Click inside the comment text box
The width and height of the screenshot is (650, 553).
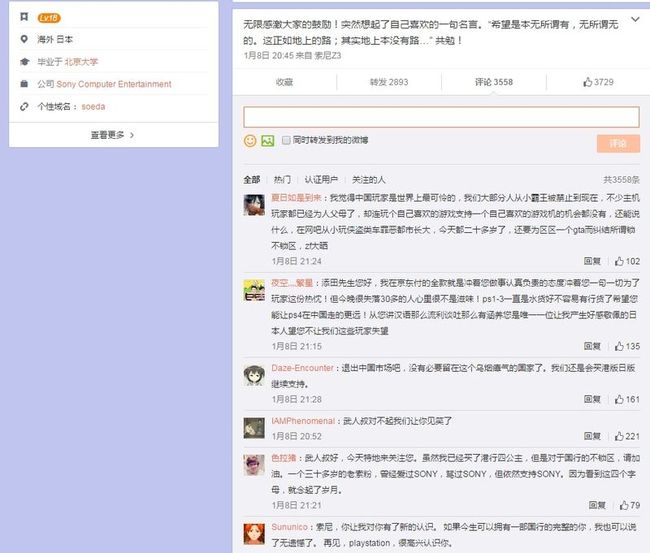point(441,116)
